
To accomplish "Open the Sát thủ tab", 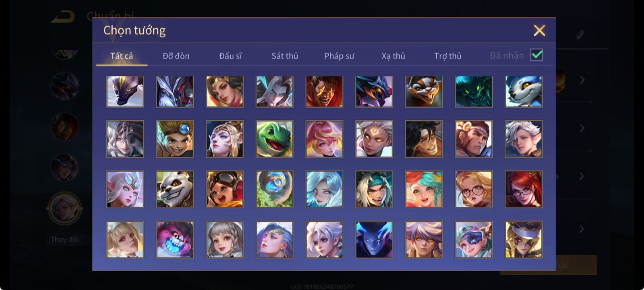I will point(285,56).
